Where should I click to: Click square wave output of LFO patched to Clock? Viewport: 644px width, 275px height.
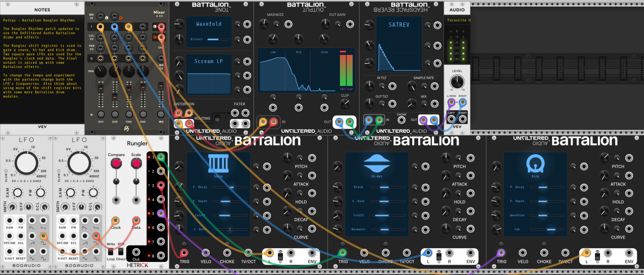tap(43, 236)
